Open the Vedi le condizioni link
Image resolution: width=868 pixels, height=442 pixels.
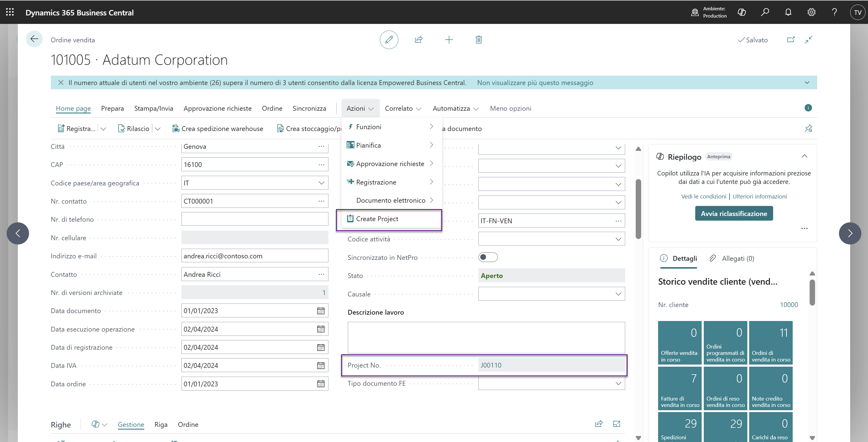click(703, 196)
